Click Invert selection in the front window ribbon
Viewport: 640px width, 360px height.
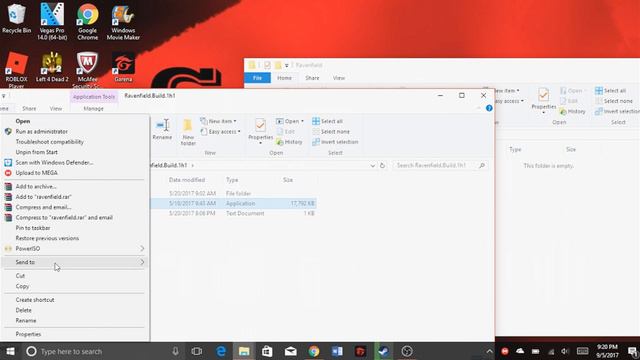point(335,142)
